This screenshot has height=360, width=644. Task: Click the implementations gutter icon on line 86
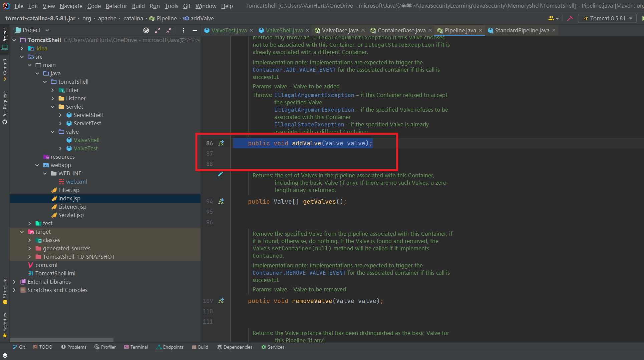click(x=221, y=143)
